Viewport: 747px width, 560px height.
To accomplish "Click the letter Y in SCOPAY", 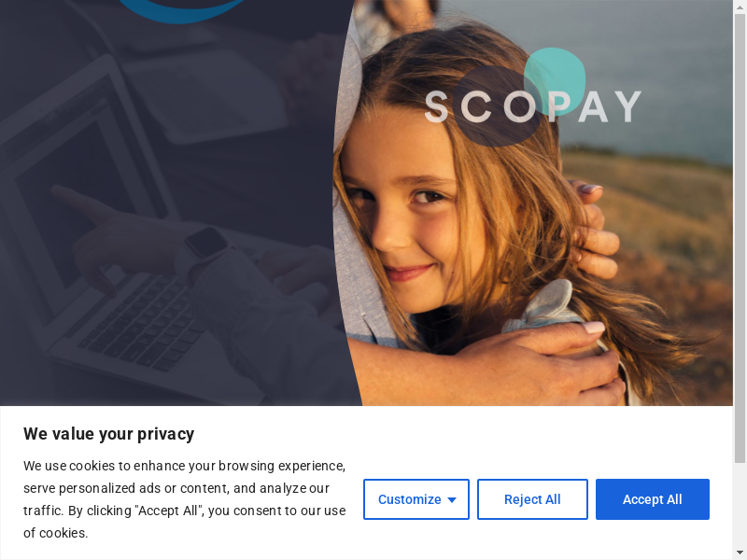I will click(627, 106).
